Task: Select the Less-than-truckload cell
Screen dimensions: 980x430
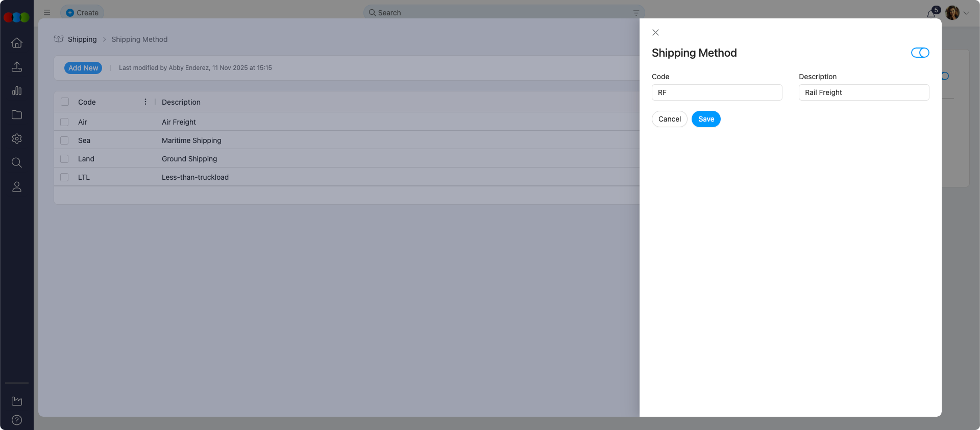Action: coord(195,177)
